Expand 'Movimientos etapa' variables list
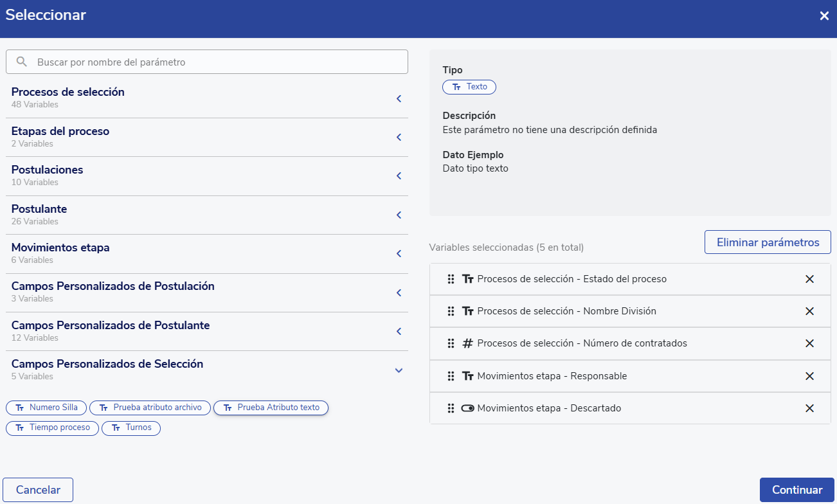 coord(399,253)
